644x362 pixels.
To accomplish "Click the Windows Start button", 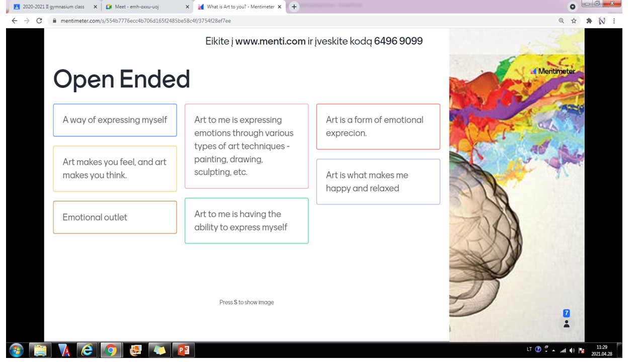I will pos(16,350).
